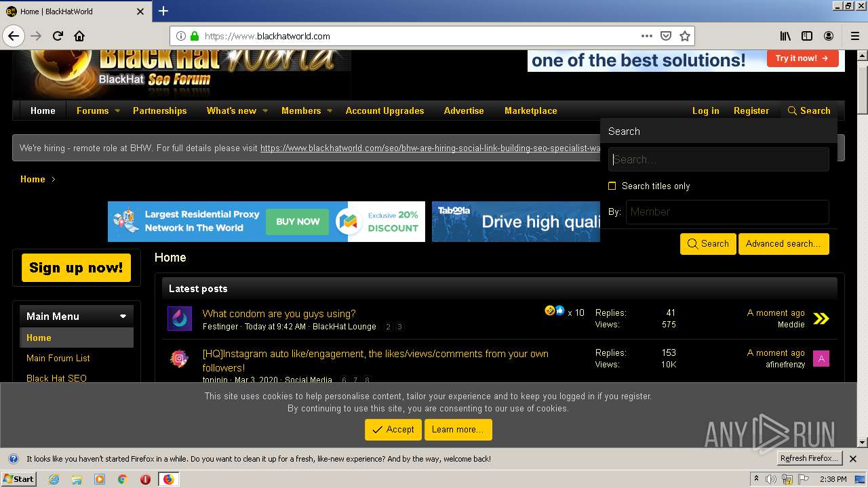The height and width of the screenshot is (488, 868).
Task: Click the browser forward arrow
Action: point(36,36)
